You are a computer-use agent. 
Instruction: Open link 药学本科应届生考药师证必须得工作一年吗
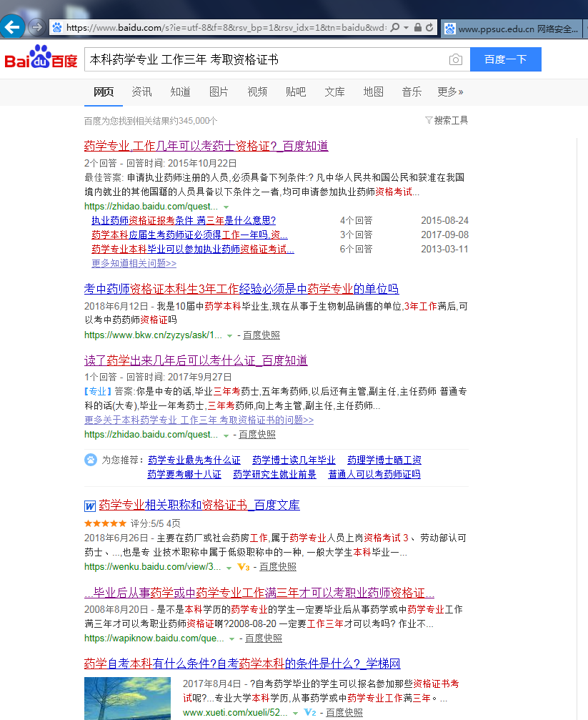coord(189,235)
